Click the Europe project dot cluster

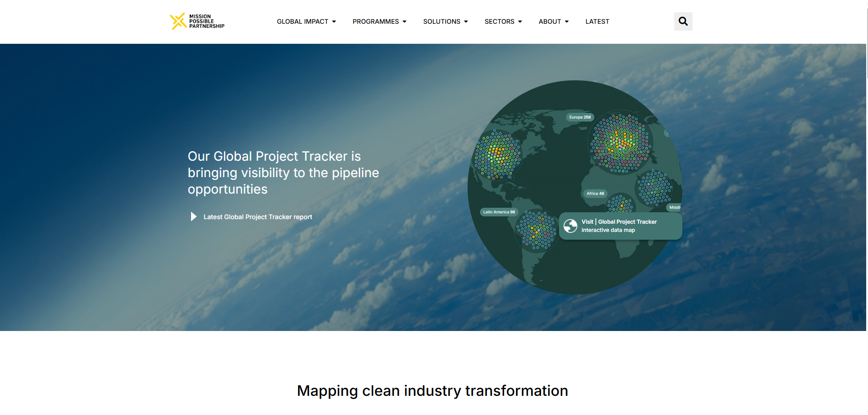click(x=620, y=143)
